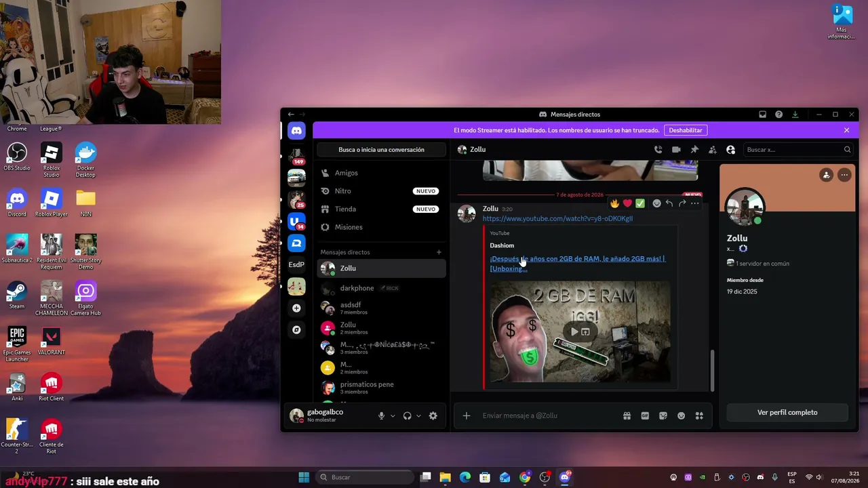Click the green download update icon
This screenshot has width=868, height=488.
795,115
